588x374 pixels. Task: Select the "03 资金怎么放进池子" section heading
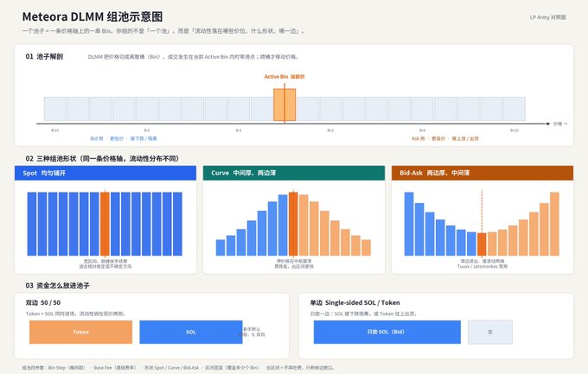57,286
